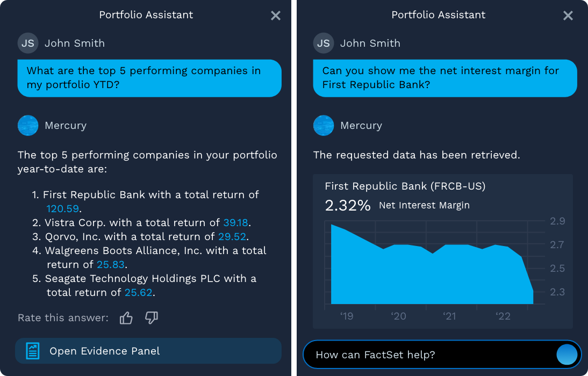Click the Portfolio Assistant title bar heading
Viewport: 588px width, 376px height.
(x=146, y=15)
